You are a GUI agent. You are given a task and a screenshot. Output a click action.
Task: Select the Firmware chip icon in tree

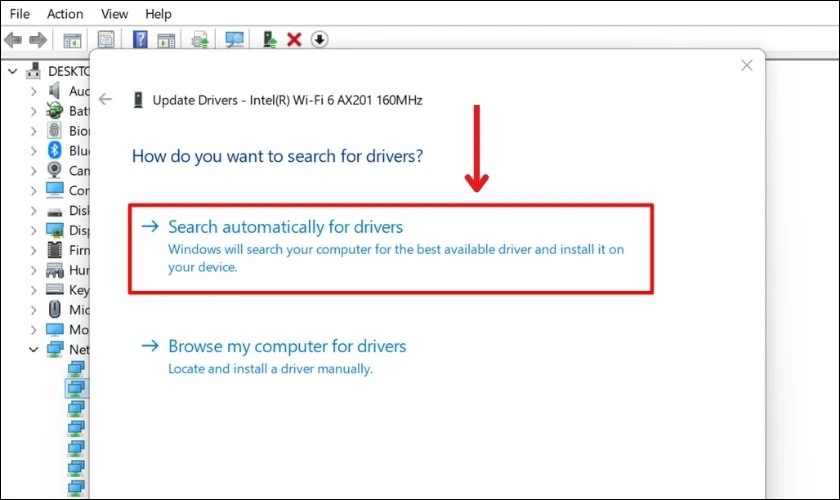click(x=55, y=250)
